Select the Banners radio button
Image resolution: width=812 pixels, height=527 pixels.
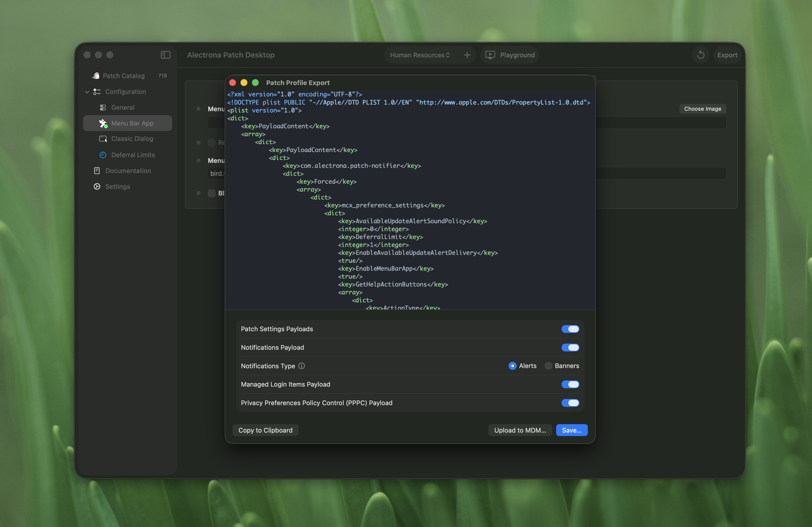(548, 366)
